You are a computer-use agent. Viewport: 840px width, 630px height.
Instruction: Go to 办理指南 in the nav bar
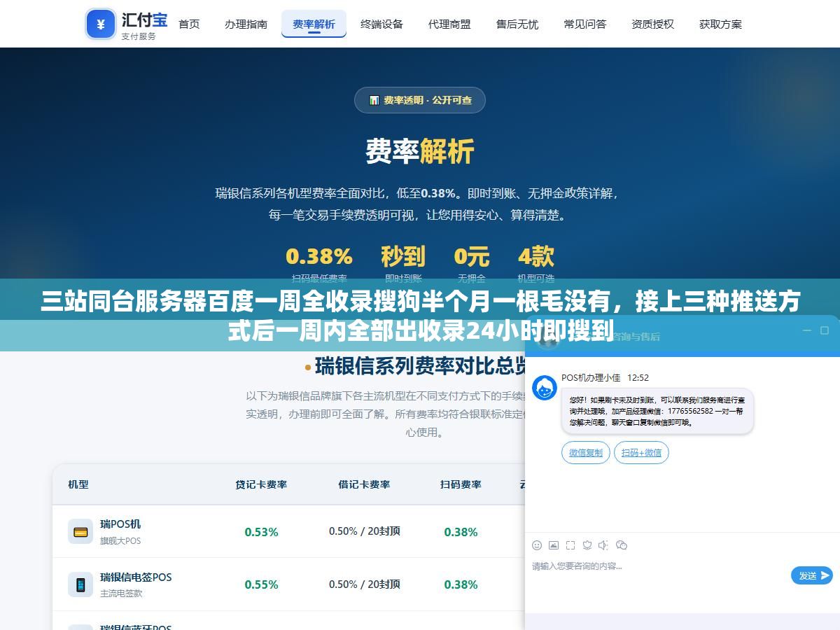tap(246, 24)
